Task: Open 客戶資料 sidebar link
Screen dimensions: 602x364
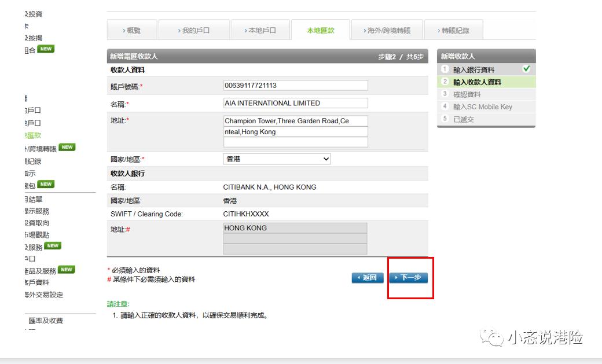Action: click(36, 282)
